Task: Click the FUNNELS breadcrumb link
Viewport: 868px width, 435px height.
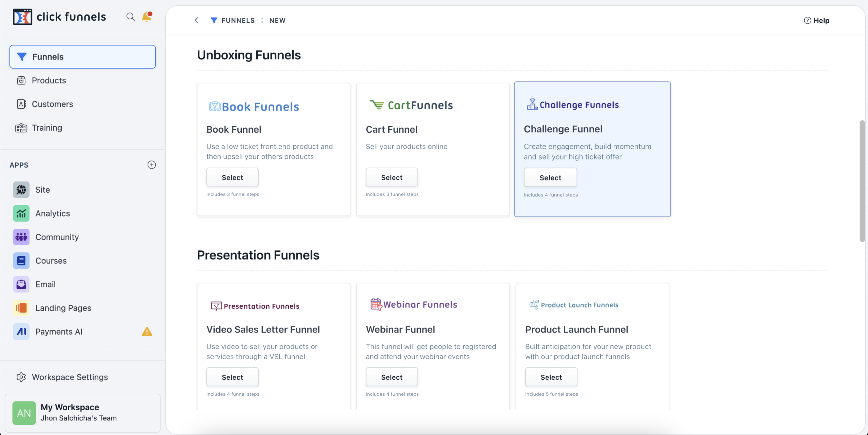Action: (238, 20)
